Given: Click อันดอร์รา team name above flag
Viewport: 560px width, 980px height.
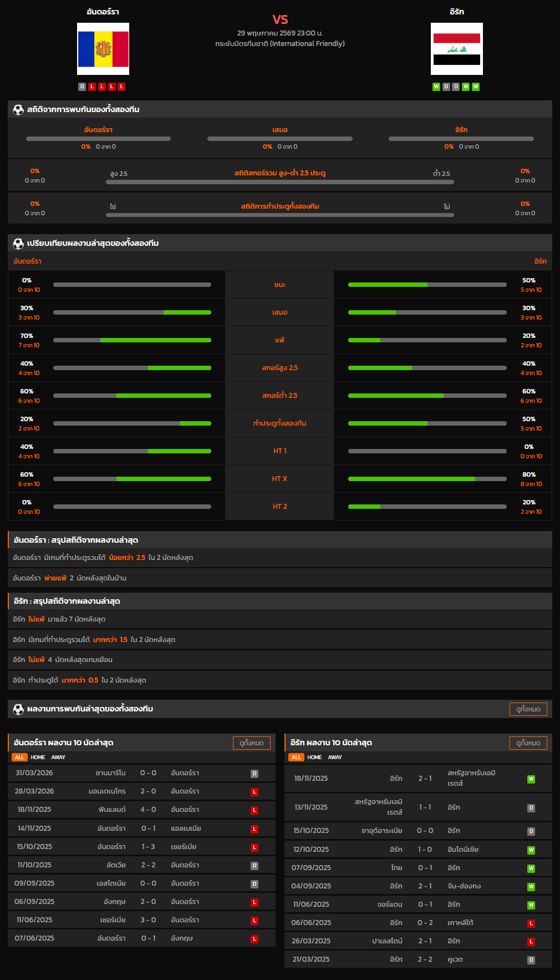Looking at the screenshot, I should point(103,12).
